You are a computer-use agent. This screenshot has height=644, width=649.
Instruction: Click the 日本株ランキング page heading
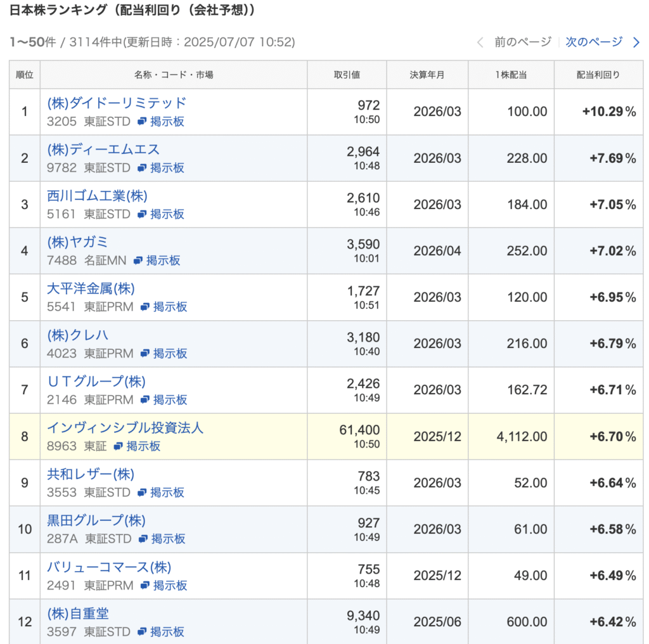coord(132,10)
